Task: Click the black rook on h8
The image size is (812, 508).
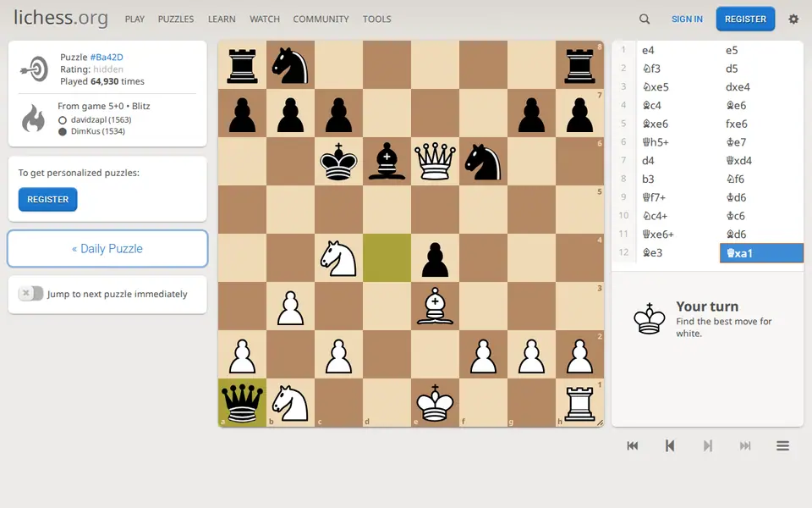Action: click(x=579, y=65)
